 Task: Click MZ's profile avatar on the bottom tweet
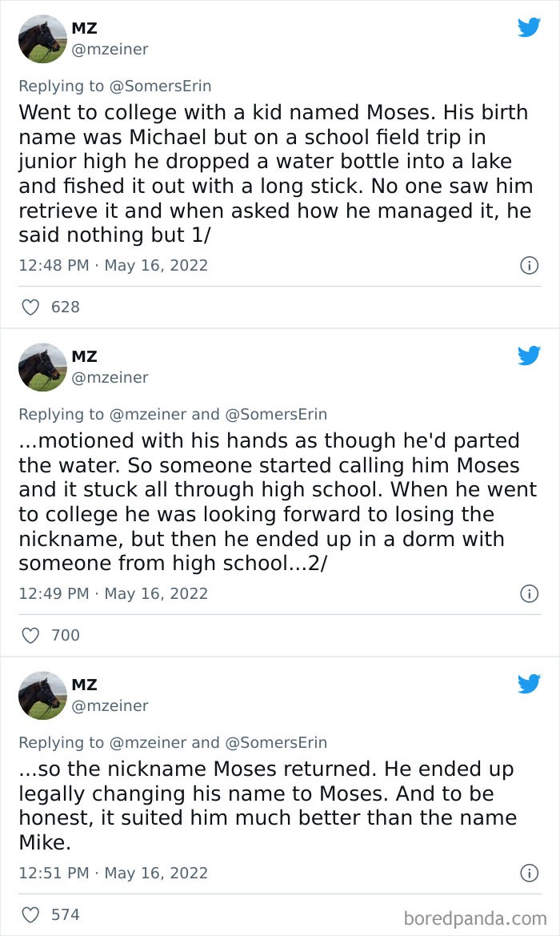(x=42, y=695)
